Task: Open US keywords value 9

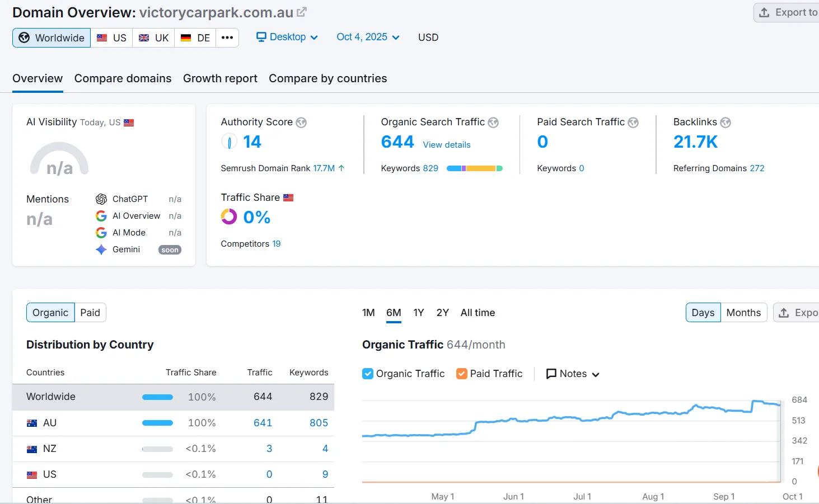Action: pos(325,474)
